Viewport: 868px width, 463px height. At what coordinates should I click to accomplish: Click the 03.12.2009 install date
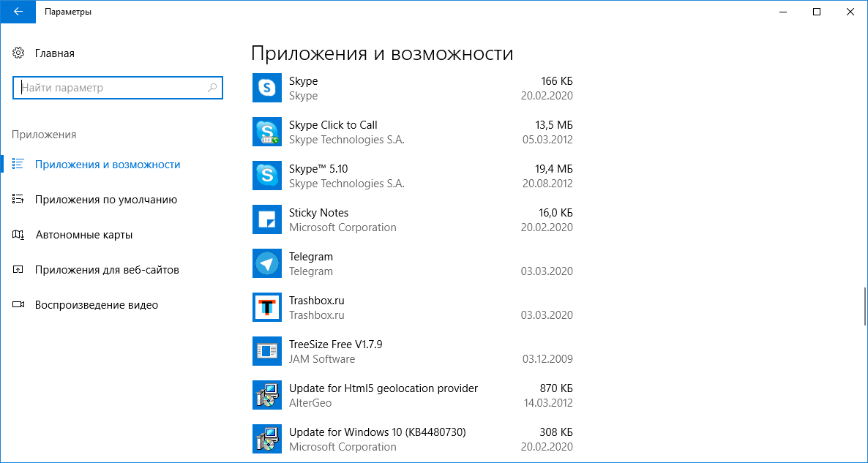click(547, 358)
